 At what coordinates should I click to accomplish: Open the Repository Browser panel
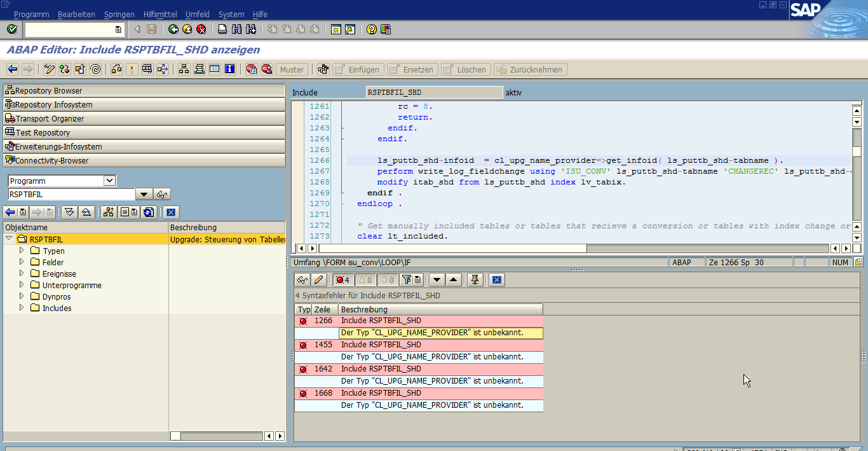pyautogui.click(x=144, y=90)
